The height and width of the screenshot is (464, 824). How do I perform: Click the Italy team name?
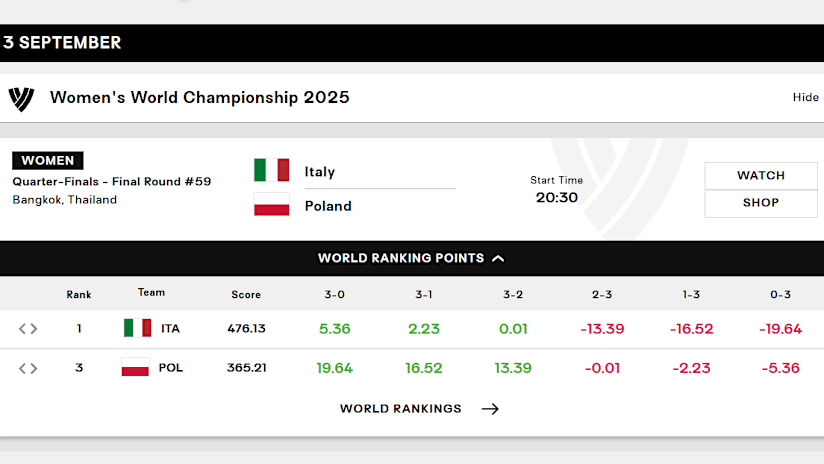pyautogui.click(x=320, y=171)
